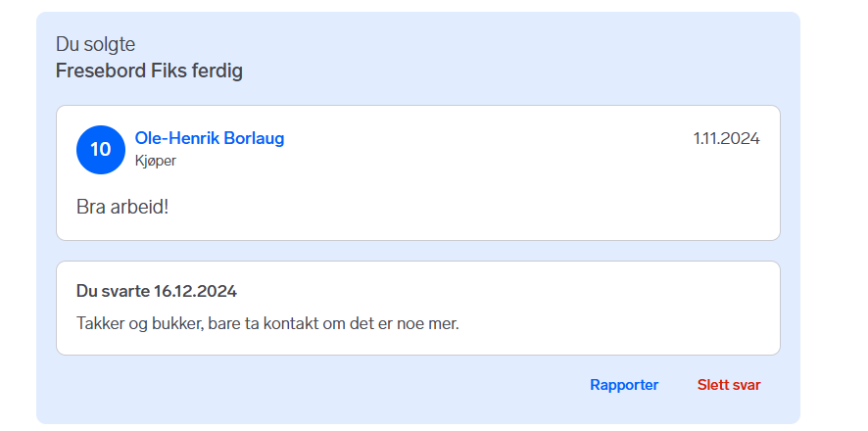Click the blue avatar circle showing 10
Viewport: 868px width, 431px height.
tap(101, 150)
